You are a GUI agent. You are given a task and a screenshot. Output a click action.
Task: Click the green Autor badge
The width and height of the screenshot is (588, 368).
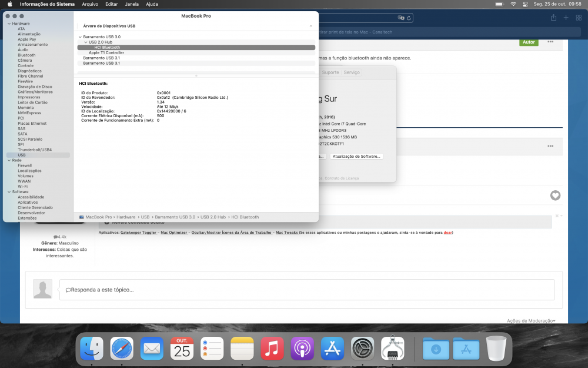click(529, 42)
